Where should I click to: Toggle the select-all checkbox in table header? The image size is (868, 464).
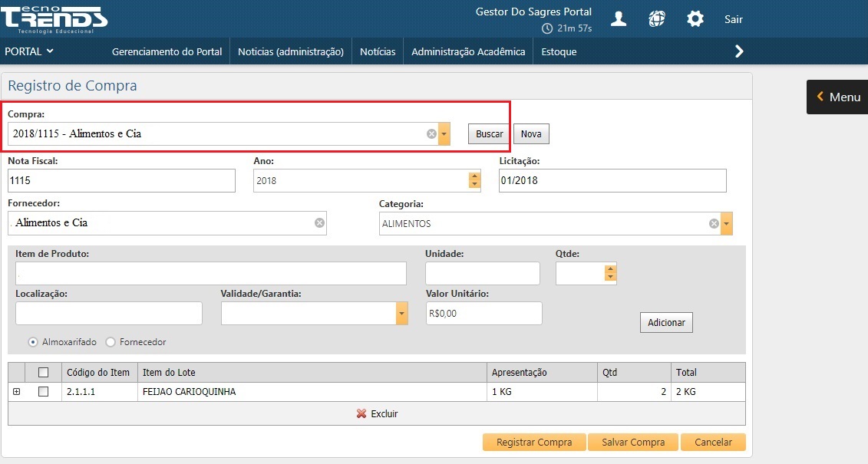point(43,372)
